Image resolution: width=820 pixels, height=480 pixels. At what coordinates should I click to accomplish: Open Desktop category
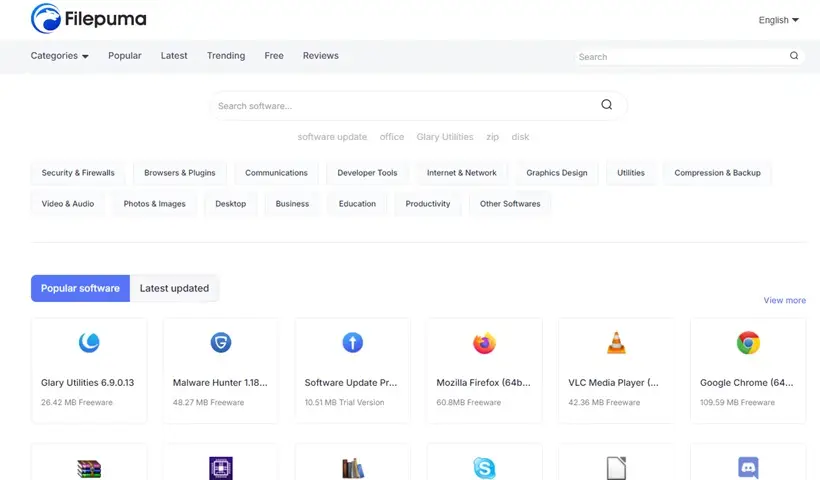231,203
